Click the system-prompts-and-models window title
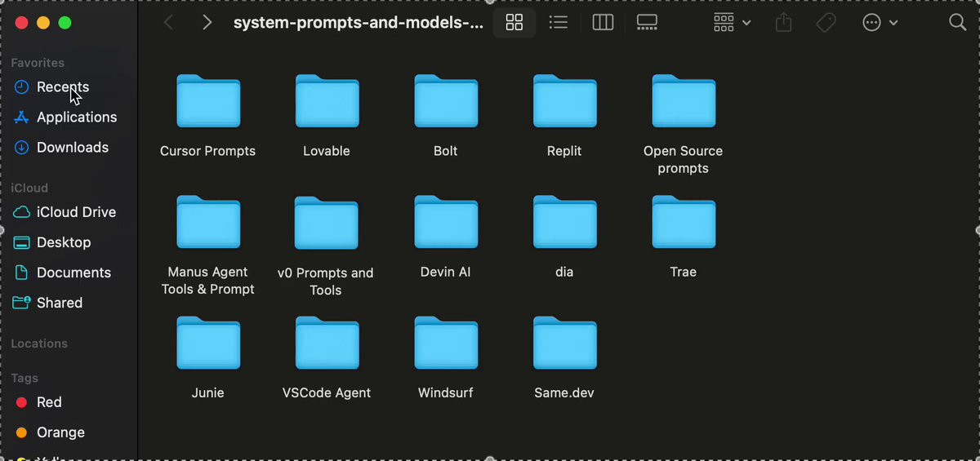 [359, 23]
